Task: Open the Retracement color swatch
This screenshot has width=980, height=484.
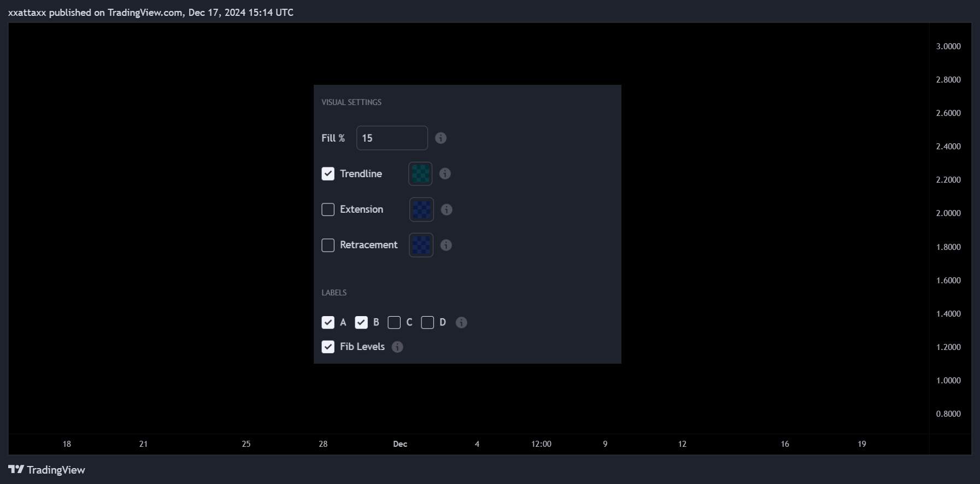Action: [421, 245]
